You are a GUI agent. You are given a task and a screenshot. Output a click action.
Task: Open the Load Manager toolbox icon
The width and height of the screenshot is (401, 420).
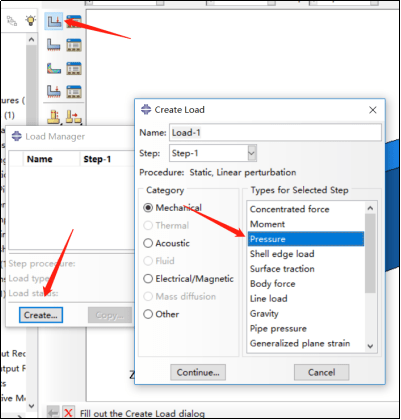tap(74, 21)
